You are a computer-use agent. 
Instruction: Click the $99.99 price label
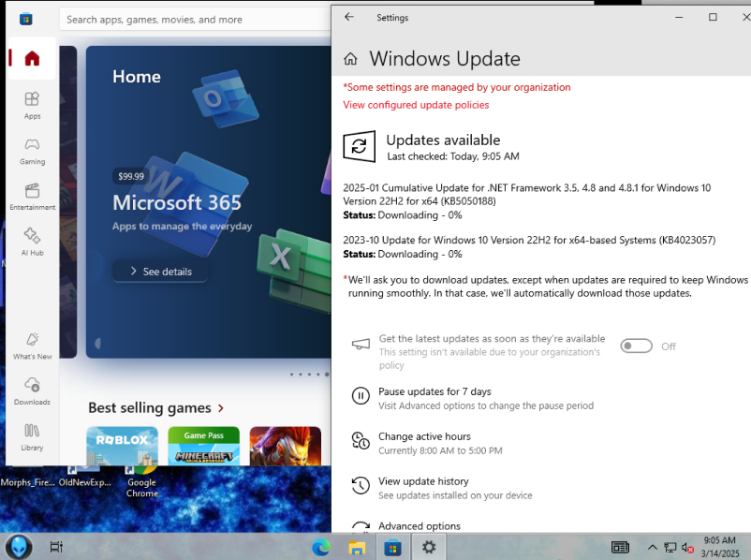click(x=131, y=176)
